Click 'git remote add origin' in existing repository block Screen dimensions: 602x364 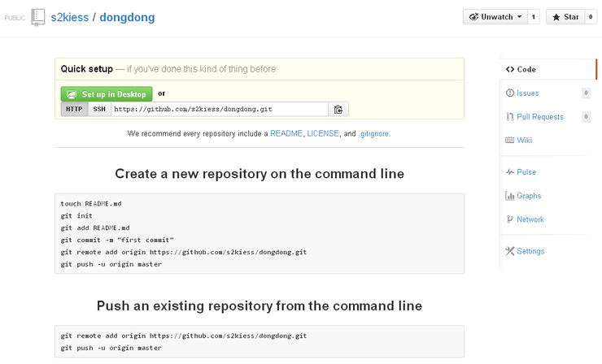click(184, 336)
